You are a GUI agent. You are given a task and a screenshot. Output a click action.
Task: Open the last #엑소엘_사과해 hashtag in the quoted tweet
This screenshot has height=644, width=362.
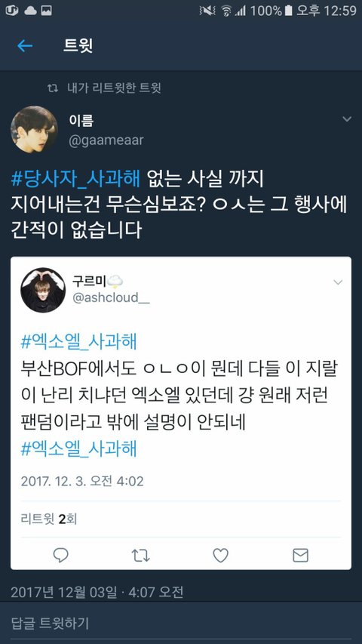tap(78, 449)
